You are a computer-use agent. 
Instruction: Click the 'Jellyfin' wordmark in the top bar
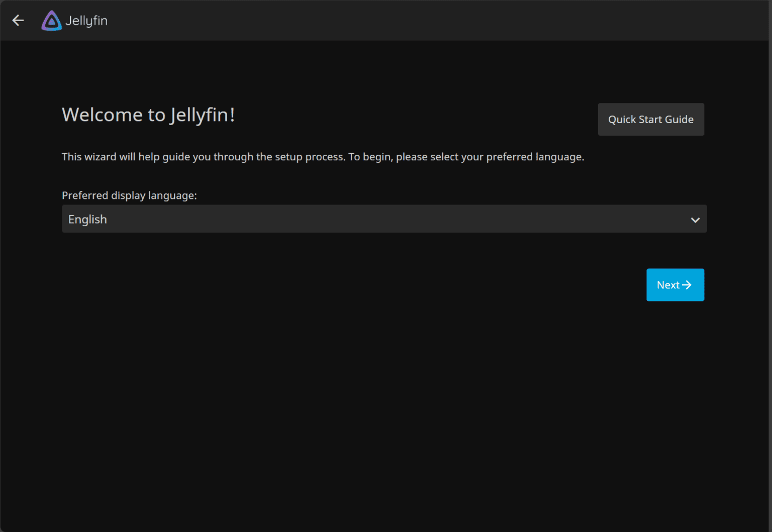click(86, 20)
